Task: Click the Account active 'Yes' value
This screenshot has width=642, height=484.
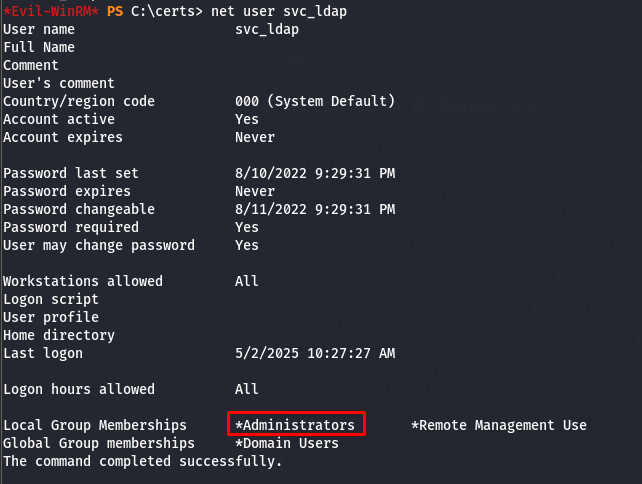Action: (x=247, y=119)
